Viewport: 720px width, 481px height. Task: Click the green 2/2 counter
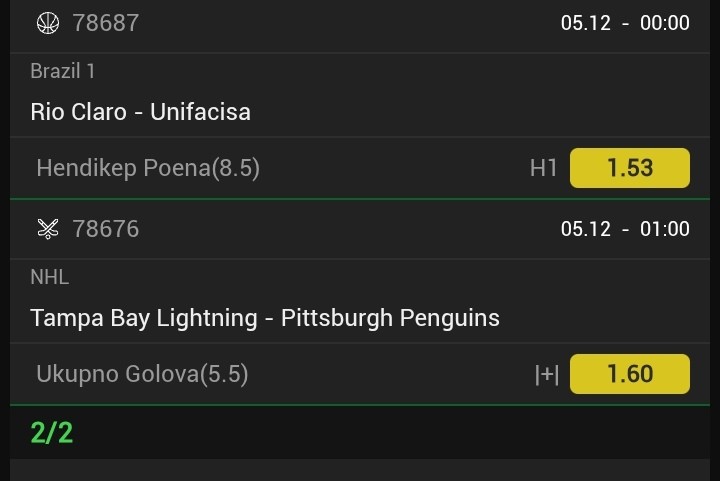click(x=52, y=433)
